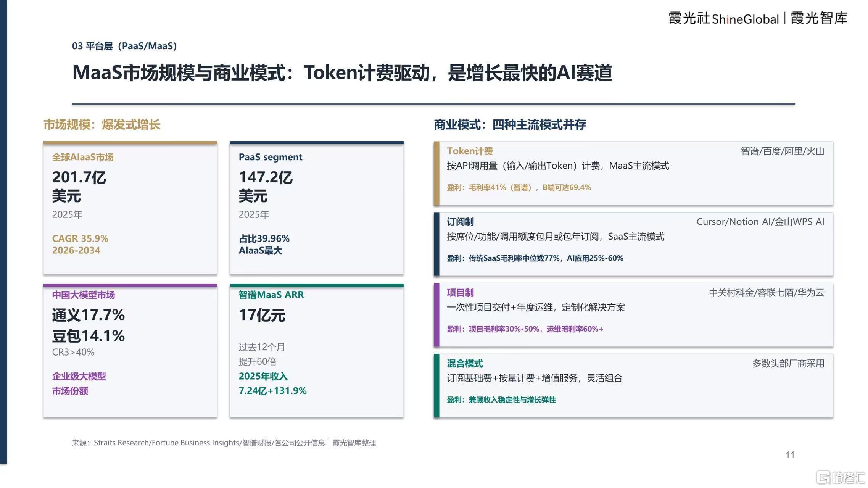Click the Token计费 model title
Screen dimensions: 868x488
470,151
